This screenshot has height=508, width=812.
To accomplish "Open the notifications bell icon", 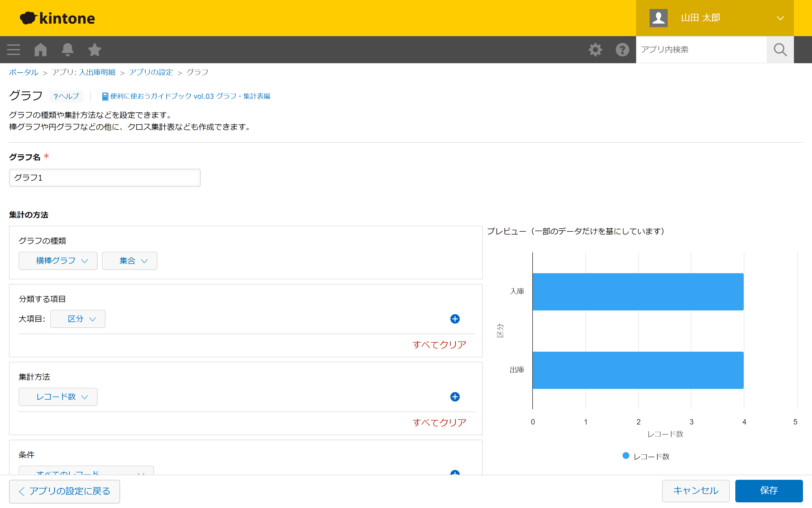I will coord(67,50).
